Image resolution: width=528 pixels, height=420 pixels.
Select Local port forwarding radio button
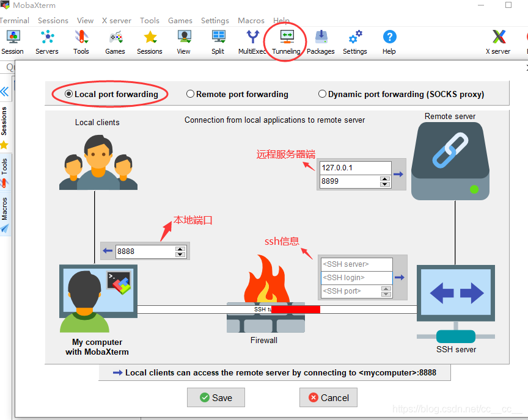click(x=68, y=94)
